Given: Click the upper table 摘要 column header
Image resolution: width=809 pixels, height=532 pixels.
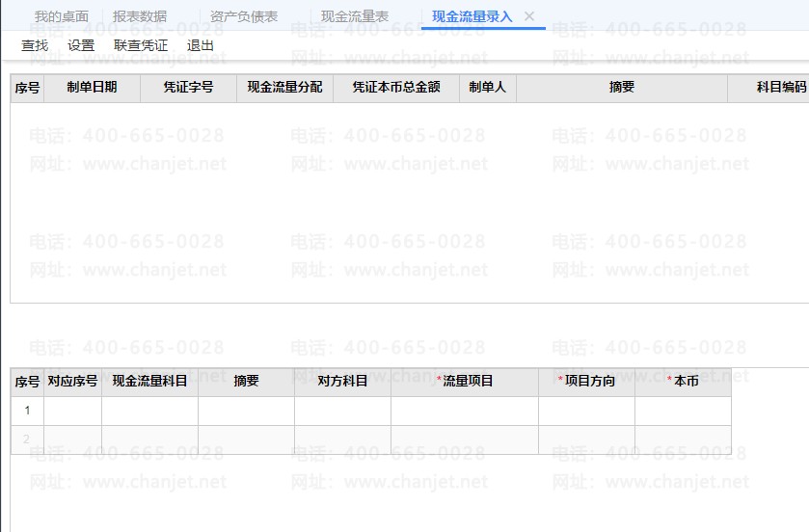Looking at the screenshot, I should click(621, 88).
